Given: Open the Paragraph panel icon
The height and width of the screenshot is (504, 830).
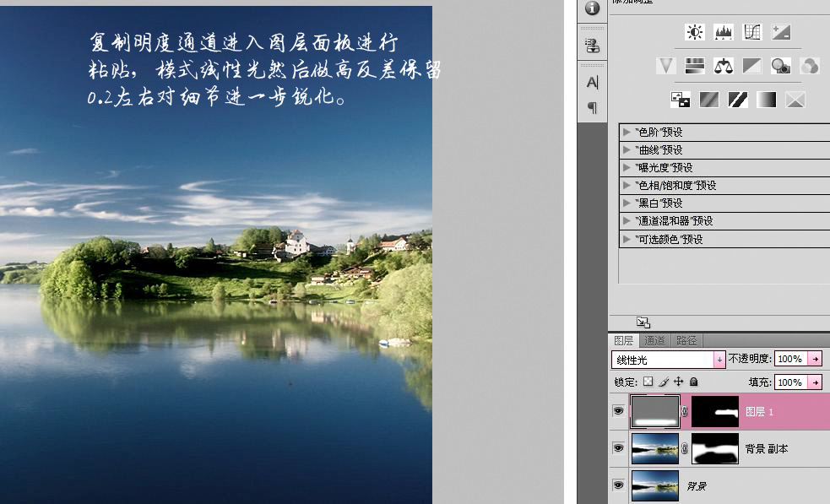Looking at the screenshot, I should coord(593,107).
